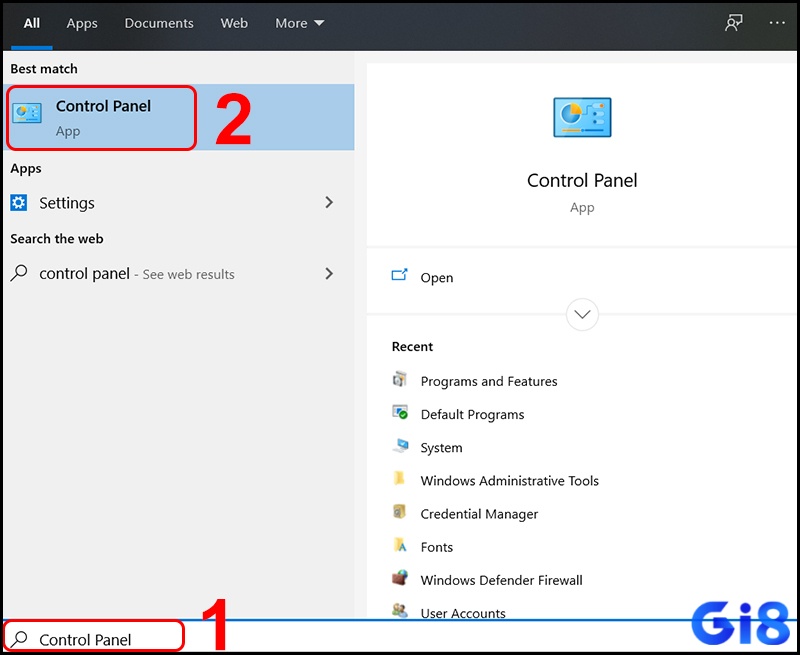Expand more actions with the down-chevron circle
The height and width of the screenshot is (655, 800).
pyautogui.click(x=582, y=314)
